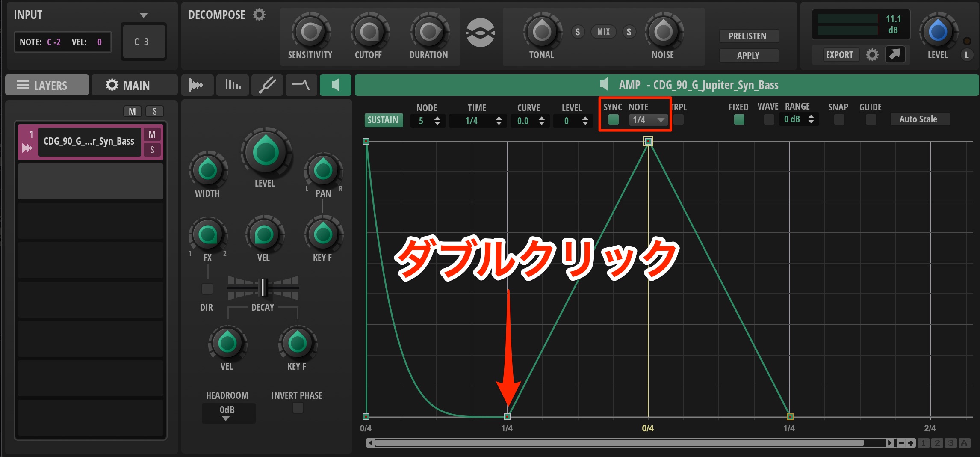980x457 pixels.
Task: Enable the WAVE checkbox
Action: coord(769,119)
